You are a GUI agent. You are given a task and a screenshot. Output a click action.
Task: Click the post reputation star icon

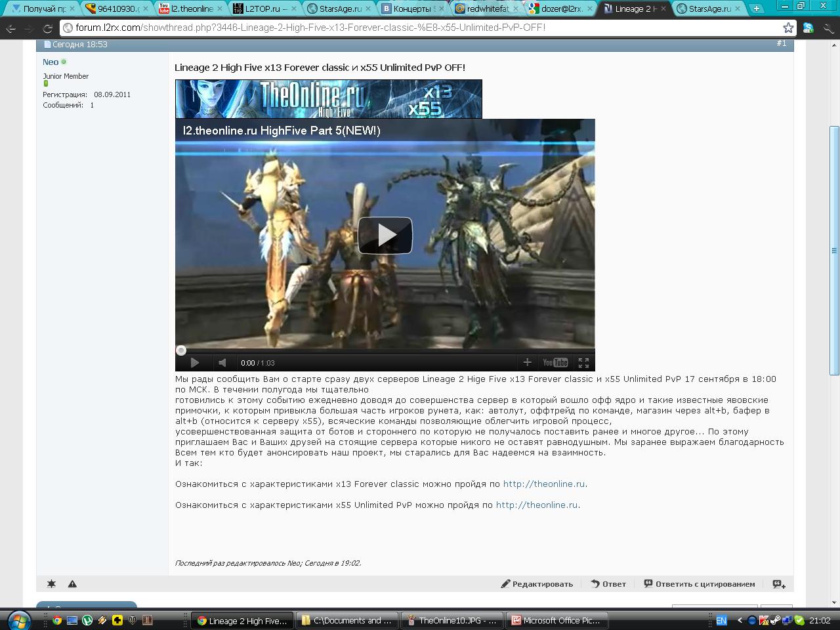(x=52, y=584)
